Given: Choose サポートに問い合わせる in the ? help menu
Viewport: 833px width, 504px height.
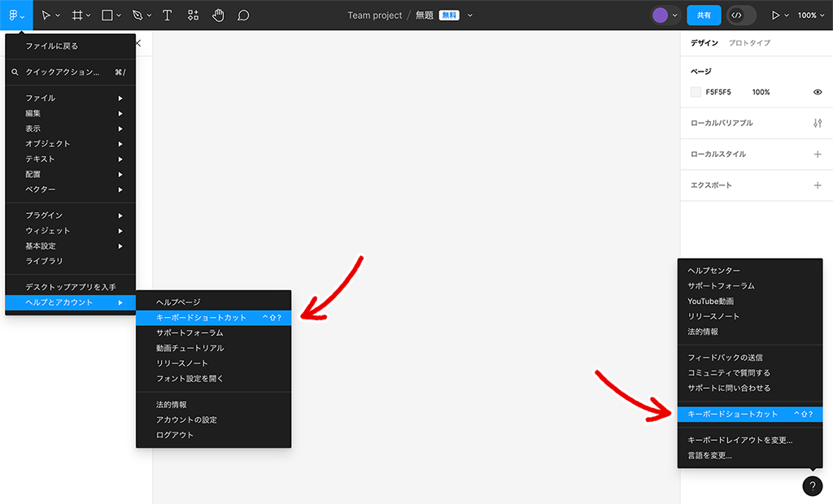Looking at the screenshot, I should [749, 389].
